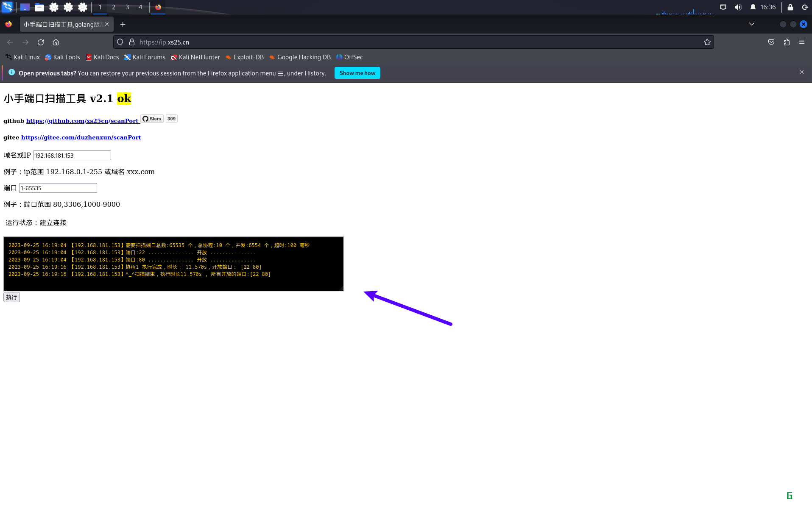Open the file manager taskbar icon
Screen dimensions: 812x506
pyautogui.click(x=39, y=7)
